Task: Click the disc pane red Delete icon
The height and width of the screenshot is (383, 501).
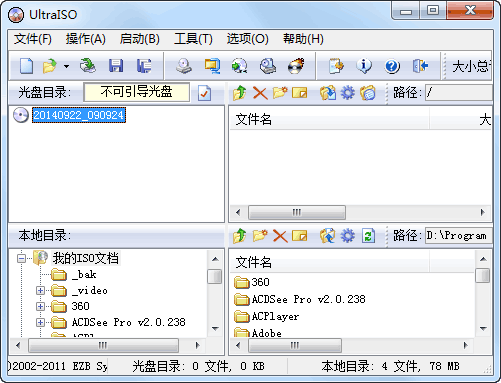Action: [260, 93]
